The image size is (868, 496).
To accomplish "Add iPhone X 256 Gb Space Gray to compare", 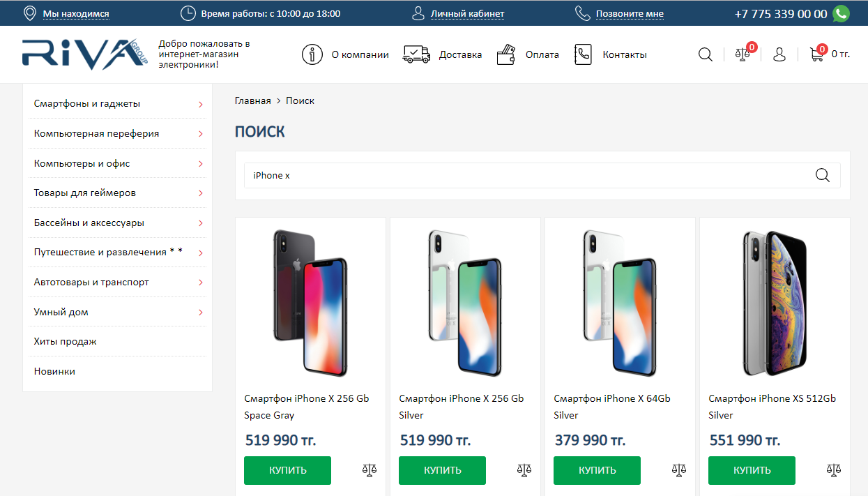I will coord(370,470).
